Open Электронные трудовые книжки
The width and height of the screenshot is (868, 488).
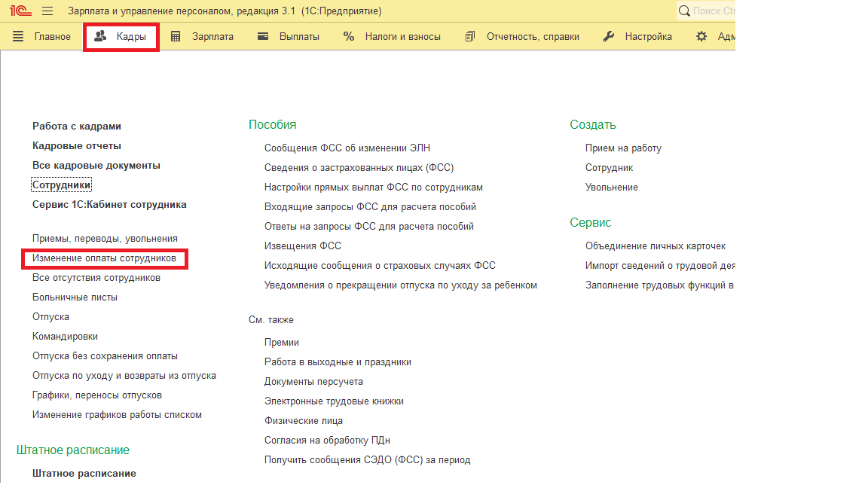coord(334,401)
